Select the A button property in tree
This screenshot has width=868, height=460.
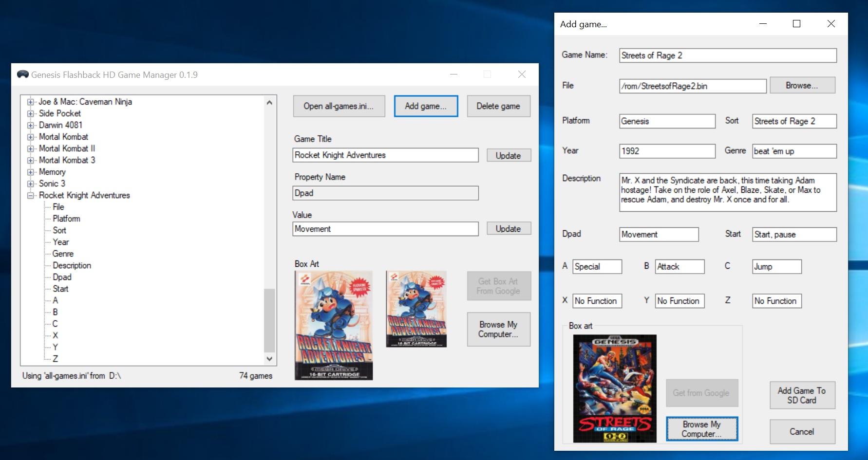click(56, 300)
